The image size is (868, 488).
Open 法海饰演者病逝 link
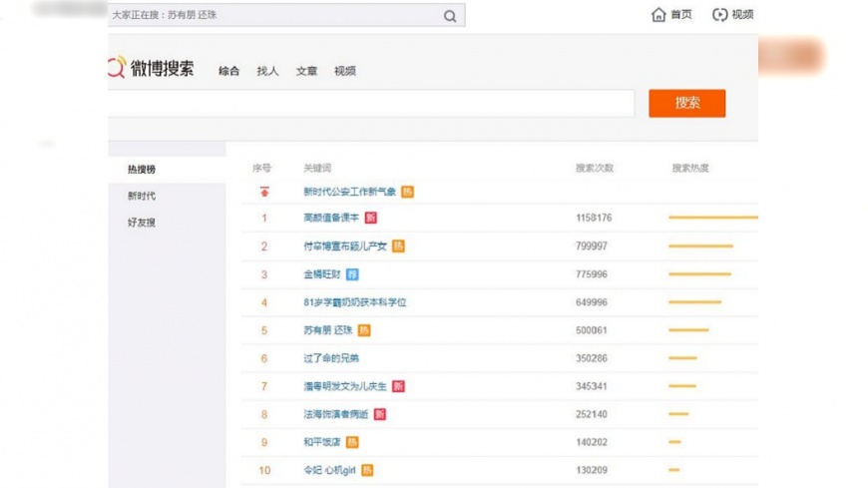click(336, 414)
